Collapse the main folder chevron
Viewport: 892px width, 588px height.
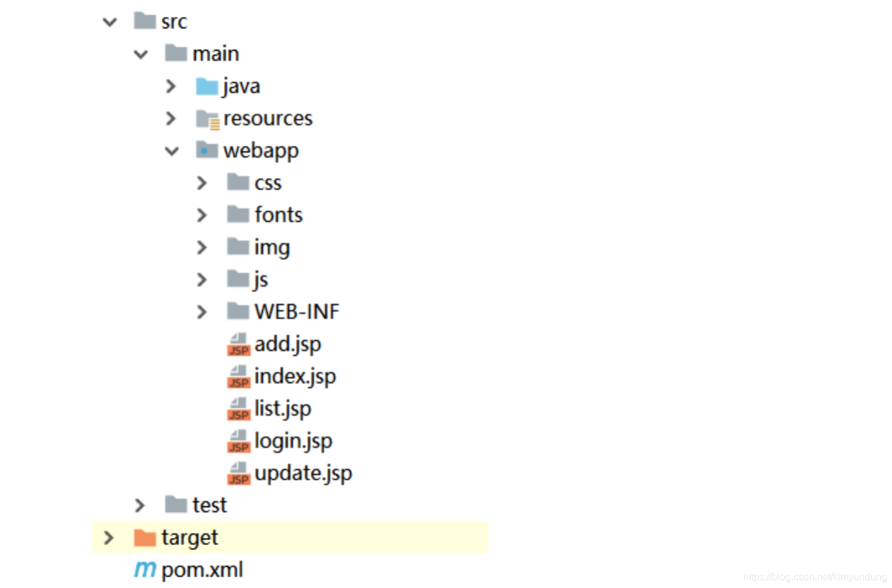click(x=141, y=55)
